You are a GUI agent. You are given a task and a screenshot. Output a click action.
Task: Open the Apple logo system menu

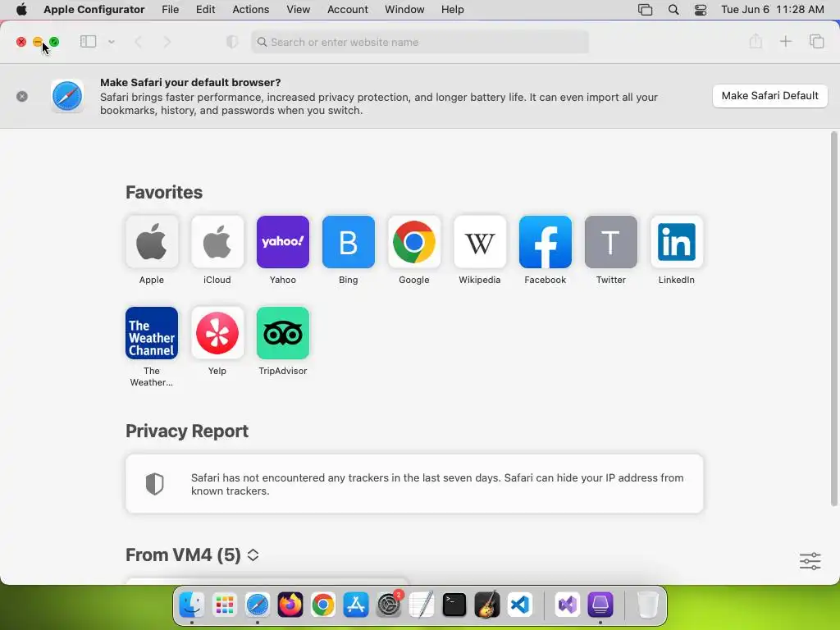[21, 10]
